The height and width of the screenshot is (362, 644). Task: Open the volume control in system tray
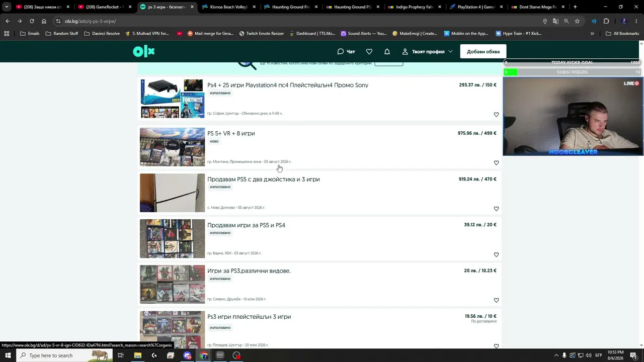[x=589, y=355]
